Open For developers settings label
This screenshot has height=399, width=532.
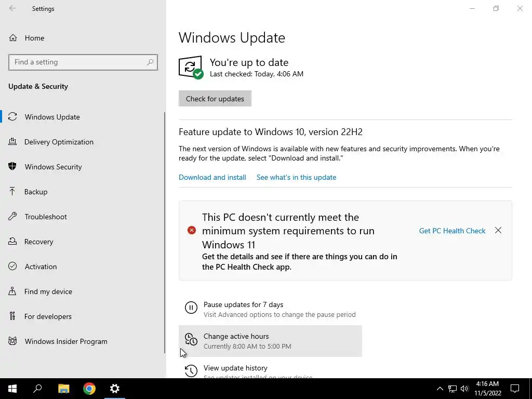[x=48, y=316]
